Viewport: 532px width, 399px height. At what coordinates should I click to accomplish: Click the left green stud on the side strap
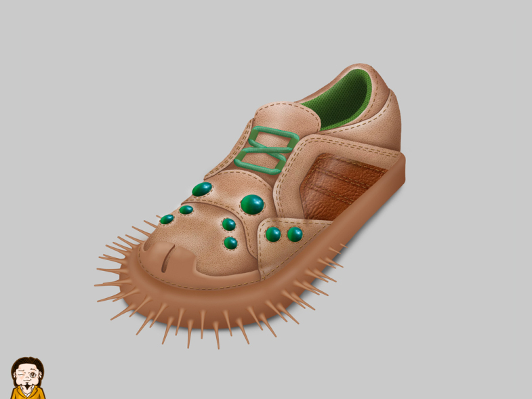pyautogui.click(x=273, y=234)
